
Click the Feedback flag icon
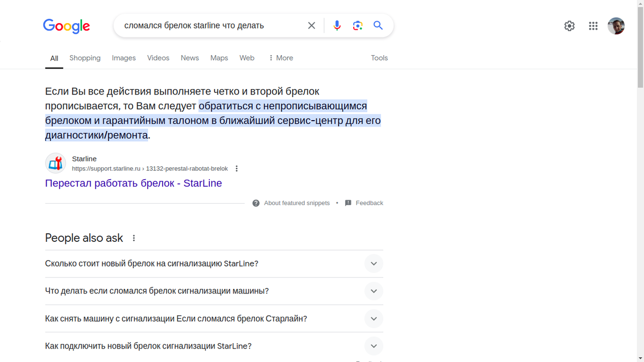click(x=348, y=203)
